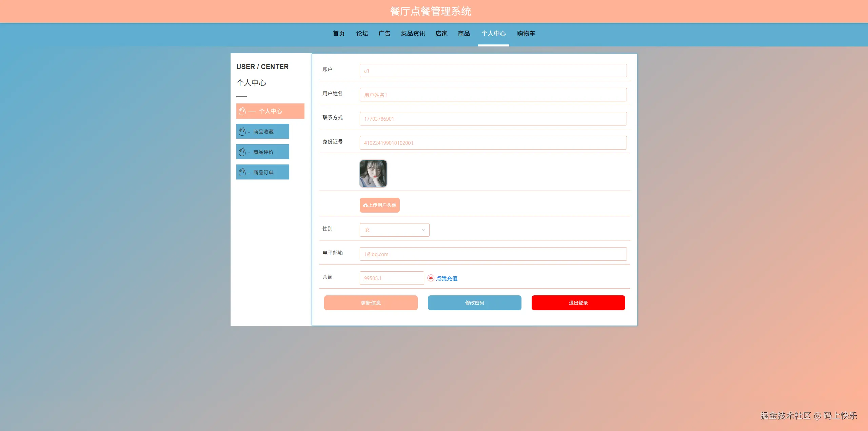This screenshot has width=868, height=431.
Task: Select 商品评价 in the sidebar
Action: click(x=263, y=152)
